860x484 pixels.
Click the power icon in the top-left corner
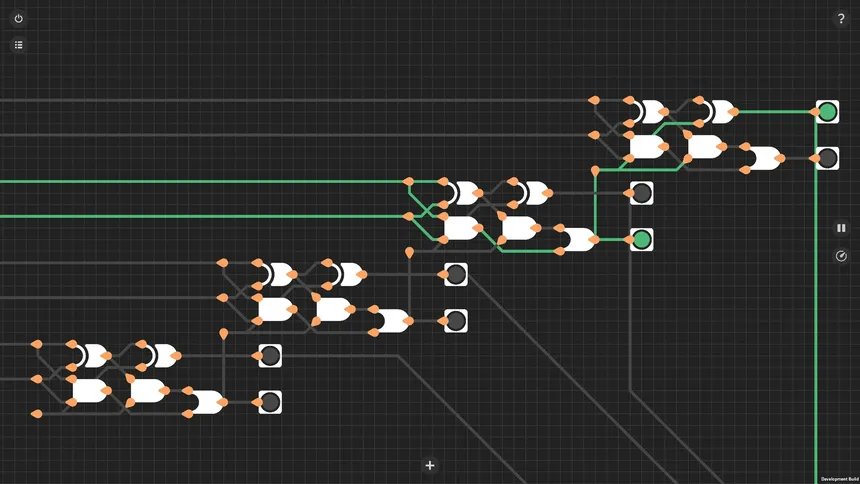(19, 19)
